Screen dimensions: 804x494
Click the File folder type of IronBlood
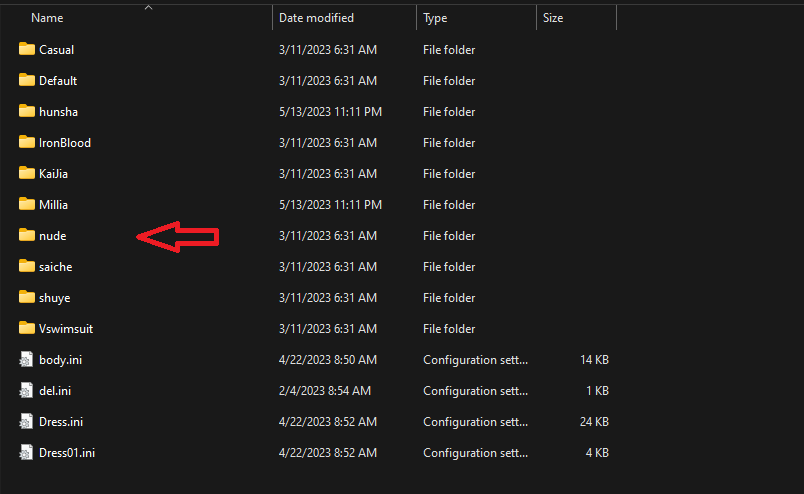coord(449,143)
